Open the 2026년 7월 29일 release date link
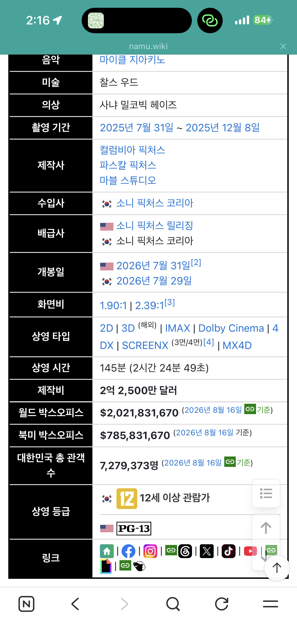 [x=154, y=281]
